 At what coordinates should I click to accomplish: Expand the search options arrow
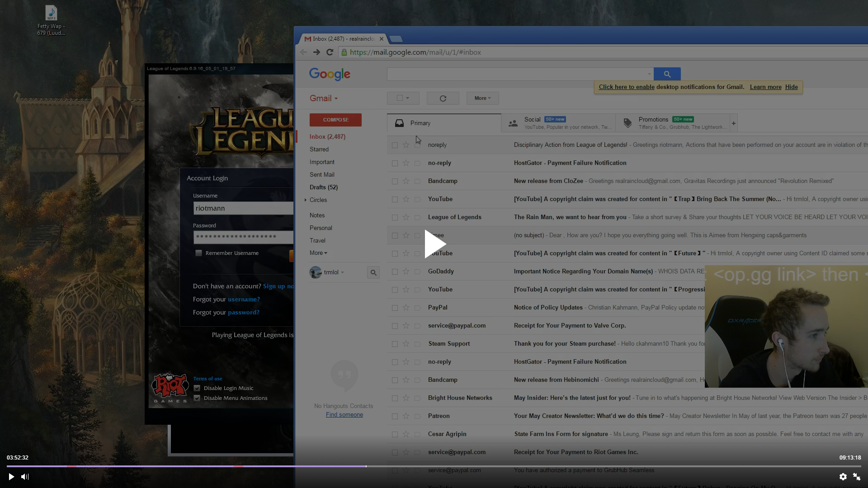[x=650, y=74]
